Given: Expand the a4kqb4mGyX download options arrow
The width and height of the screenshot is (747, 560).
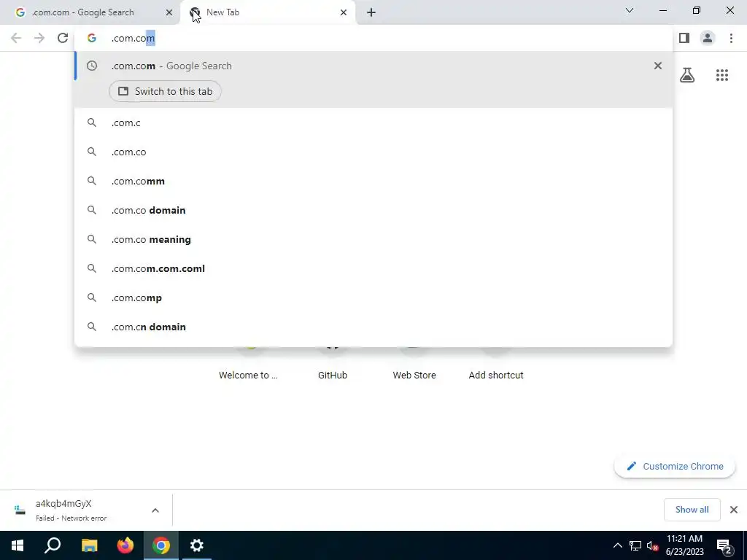Looking at the screenshot, I should (x=155, y=510).
